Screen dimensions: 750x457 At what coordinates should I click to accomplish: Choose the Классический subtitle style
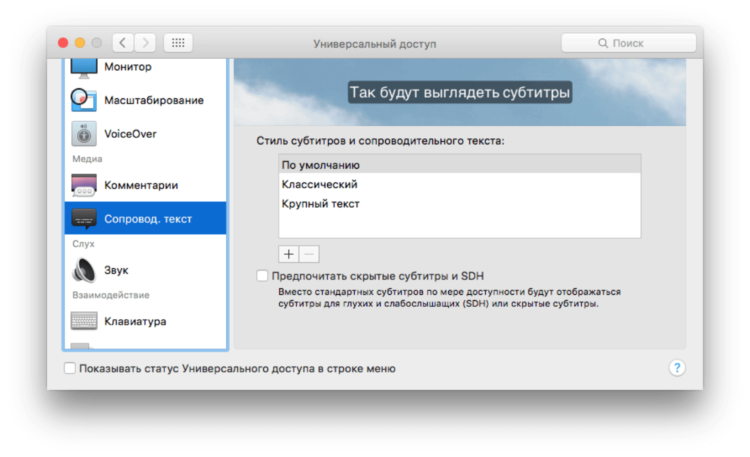(x=460, y=184)
